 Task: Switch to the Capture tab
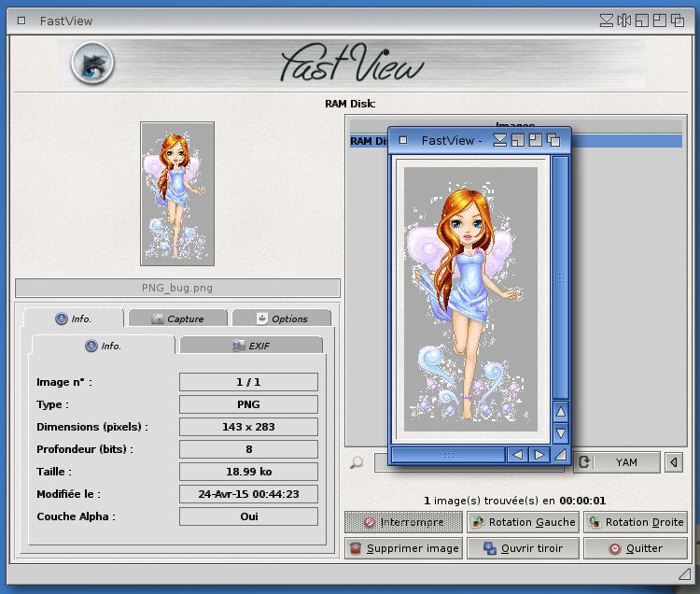point(177,318)
